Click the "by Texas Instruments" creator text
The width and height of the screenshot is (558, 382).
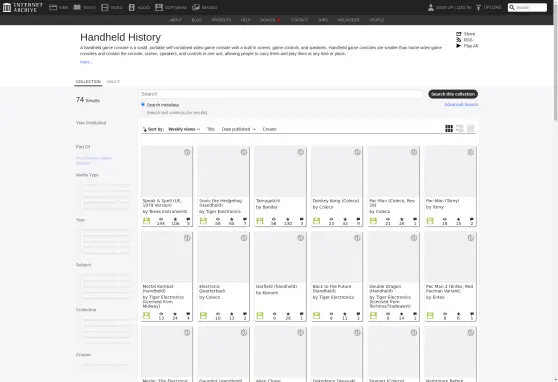point(165,211)
